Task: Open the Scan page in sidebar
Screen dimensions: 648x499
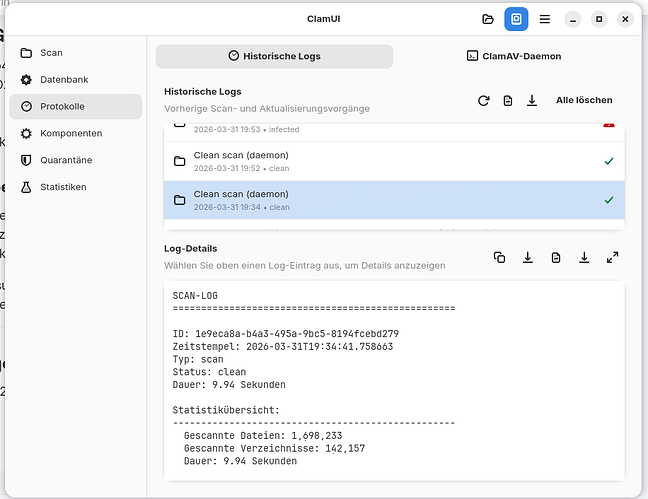Action: 52,52
